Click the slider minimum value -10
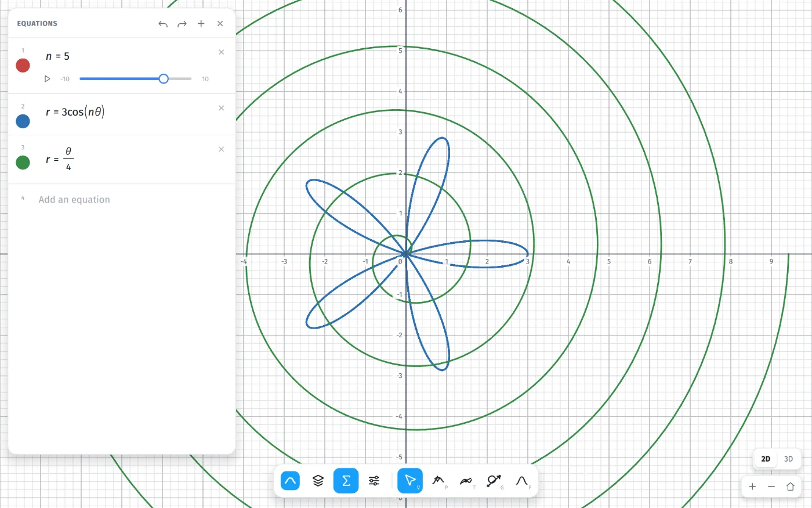The width and height of the screenshot is (812, 508). click(x=65, y=79)
